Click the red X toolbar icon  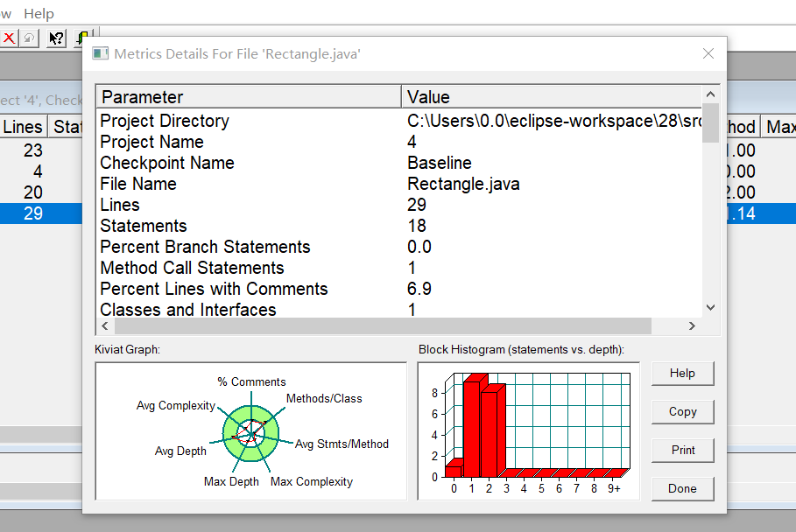pos(9,38)
